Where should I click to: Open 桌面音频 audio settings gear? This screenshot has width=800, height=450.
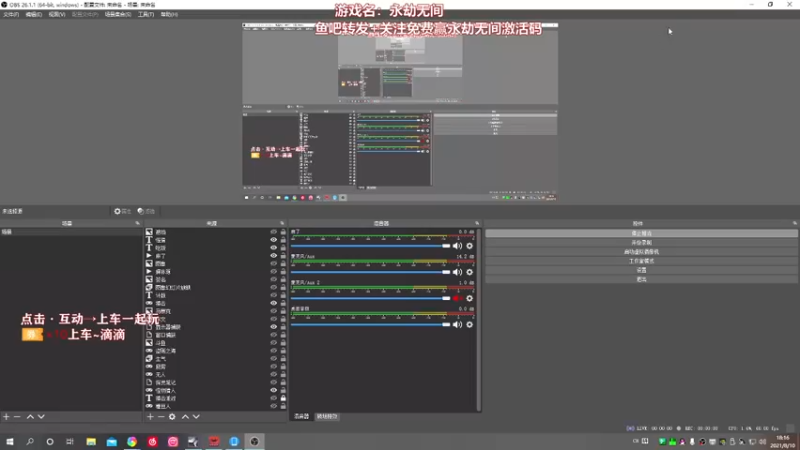[x=469, y=324]
